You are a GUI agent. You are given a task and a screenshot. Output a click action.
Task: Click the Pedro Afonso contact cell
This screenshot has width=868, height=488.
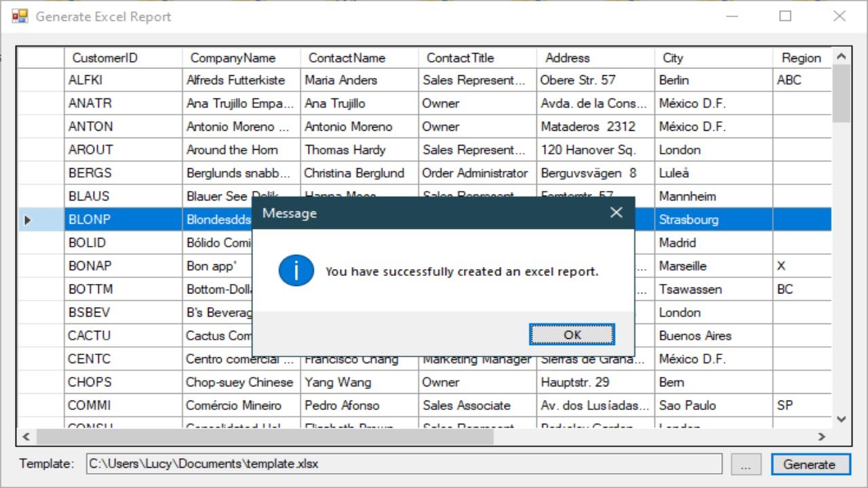359,405
